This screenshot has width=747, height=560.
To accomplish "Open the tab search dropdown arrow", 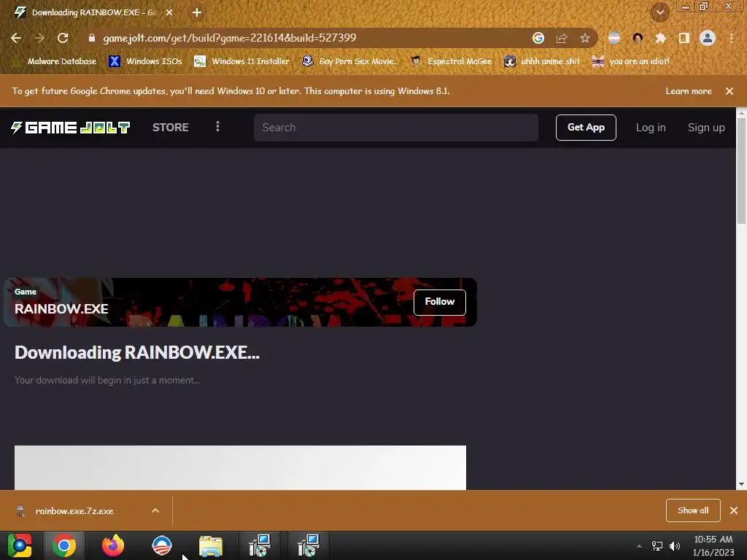I will (x=660, y=12).
